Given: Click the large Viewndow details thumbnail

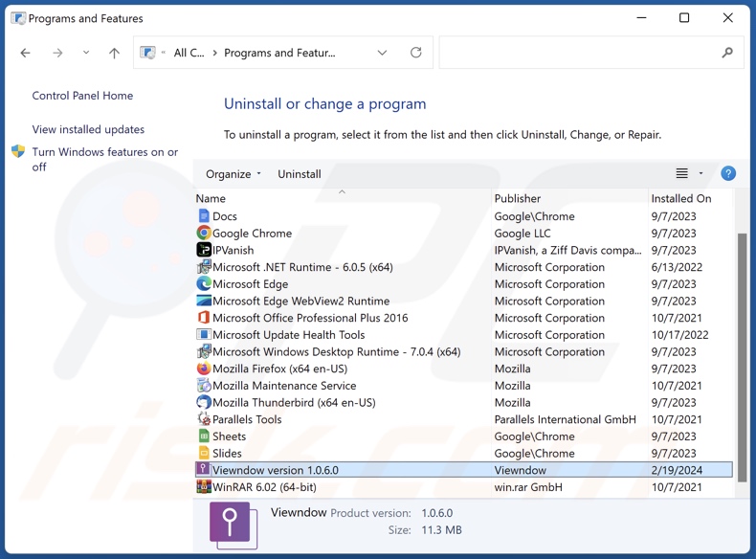Looking at the screenshot, I should tap(233, 525).
